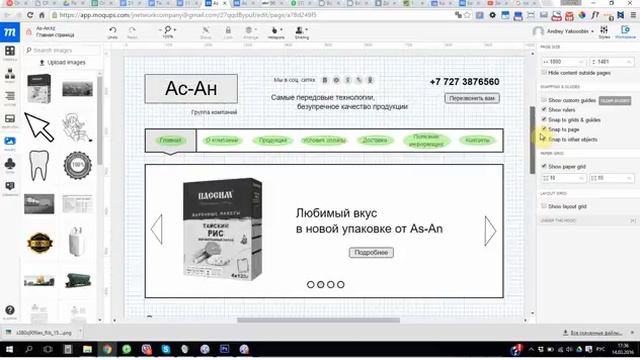The height and width of the screenshot is (360, 640).
Task: Open File Explorer from the taskbar
Action: (x=87, y=349)
